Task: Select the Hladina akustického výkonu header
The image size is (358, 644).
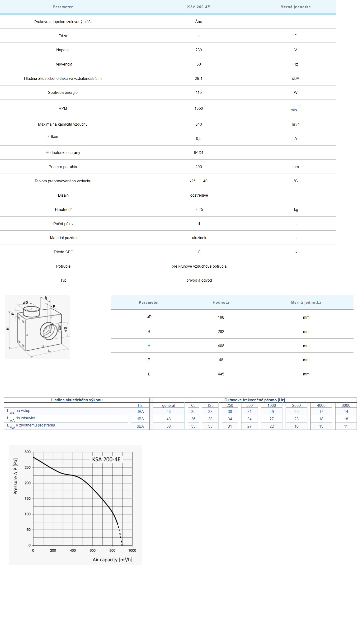Action: point(76,400)
